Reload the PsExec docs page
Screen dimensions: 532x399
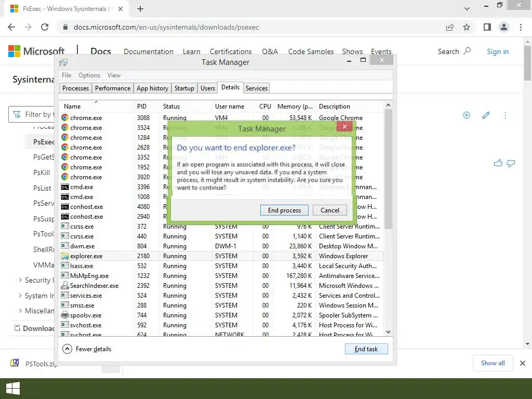coord(45,27)
